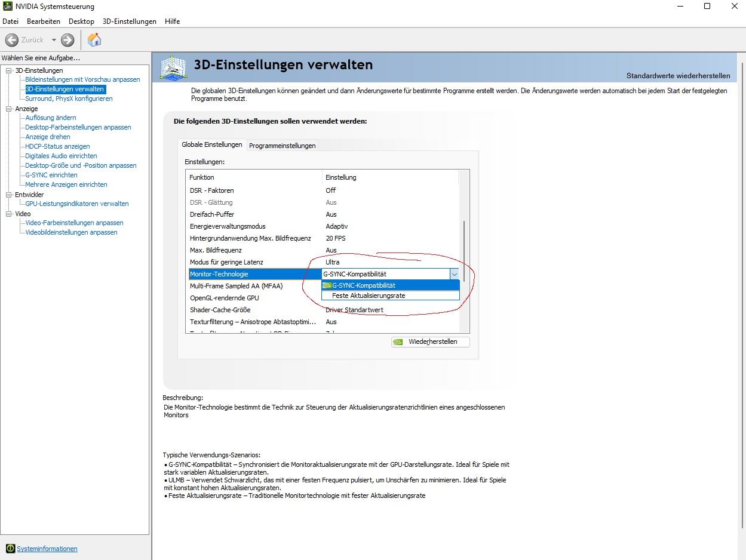Select Multi-Frame Sampled AA (MFAA) row
The image size is (746, 560).
click(x=254, y=286)
